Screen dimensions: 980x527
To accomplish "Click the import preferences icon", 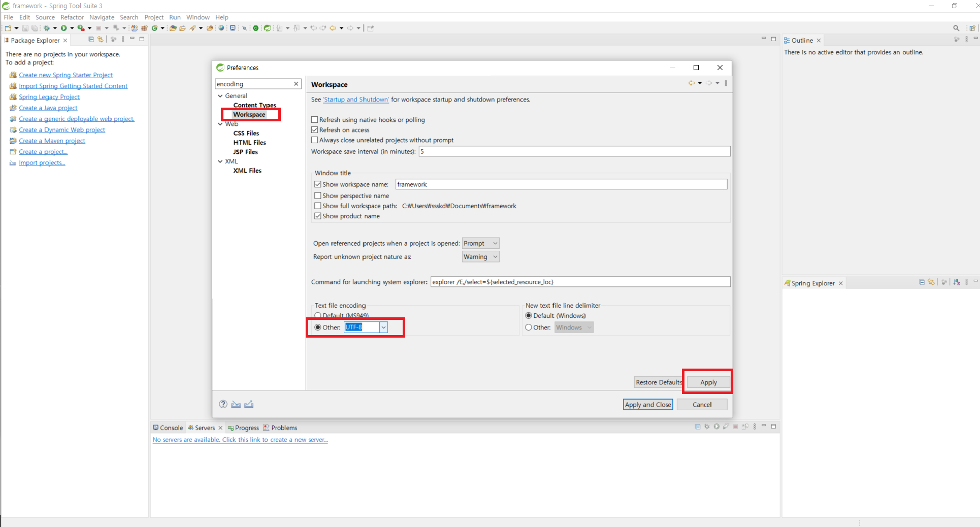I will 236,404.
